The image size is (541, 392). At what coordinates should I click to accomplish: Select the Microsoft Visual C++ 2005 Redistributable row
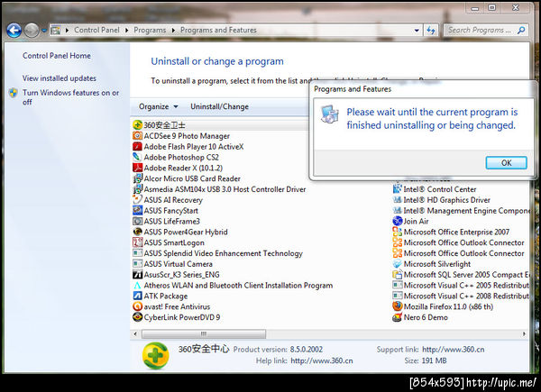[x=461, y=285]
